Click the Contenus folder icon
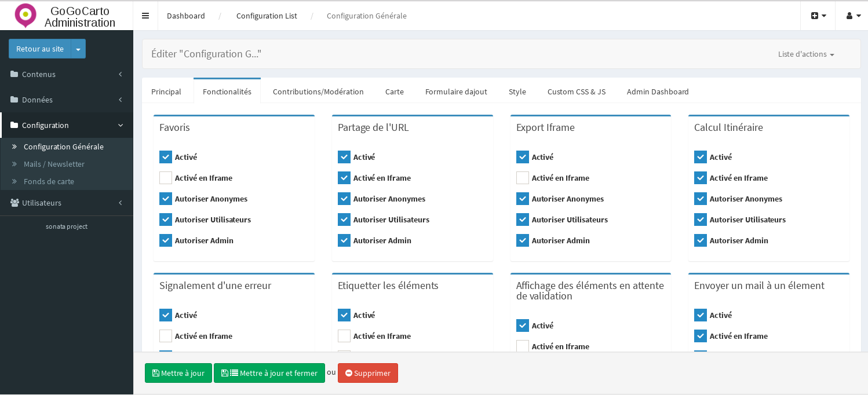 (14, 74)
